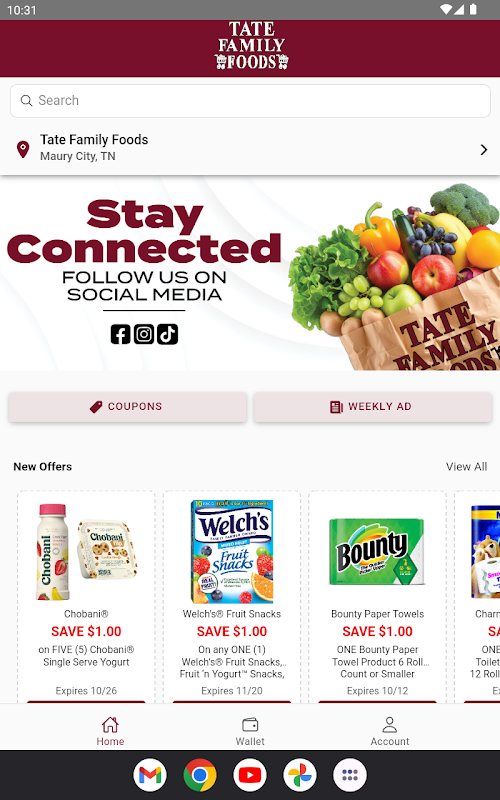Open the Coupons button
This screenshot has height=800, width=500.
coord(128,407)
